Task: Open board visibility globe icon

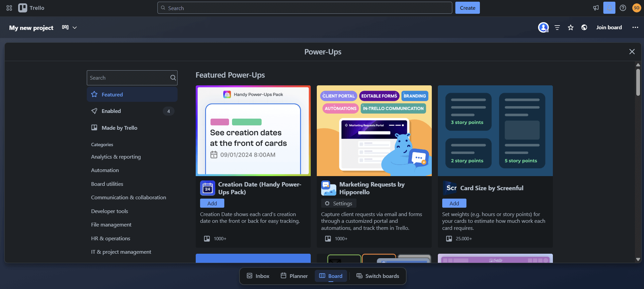Action: click(x=584, y=28)
